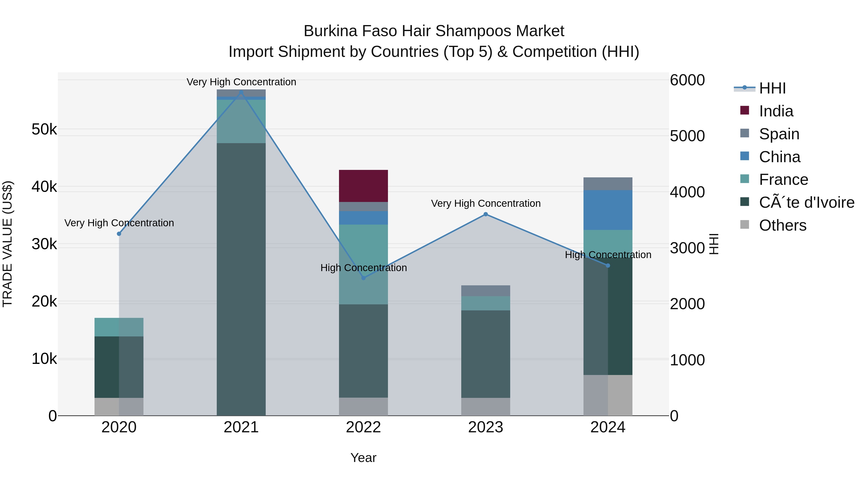This screenshot has height=488, width=868.
Task: Click the 'TRADE VALUE (US$)' axis title
Action: click(7, 244)
